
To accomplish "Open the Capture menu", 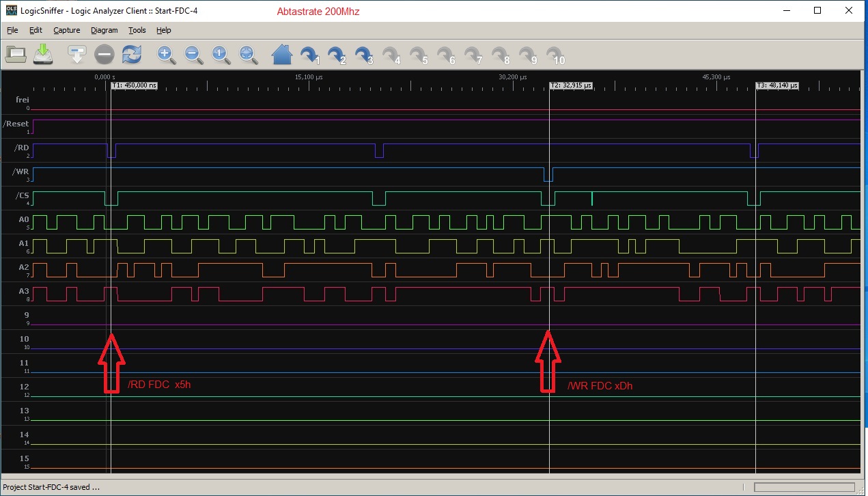I will [x=66, y=30].
